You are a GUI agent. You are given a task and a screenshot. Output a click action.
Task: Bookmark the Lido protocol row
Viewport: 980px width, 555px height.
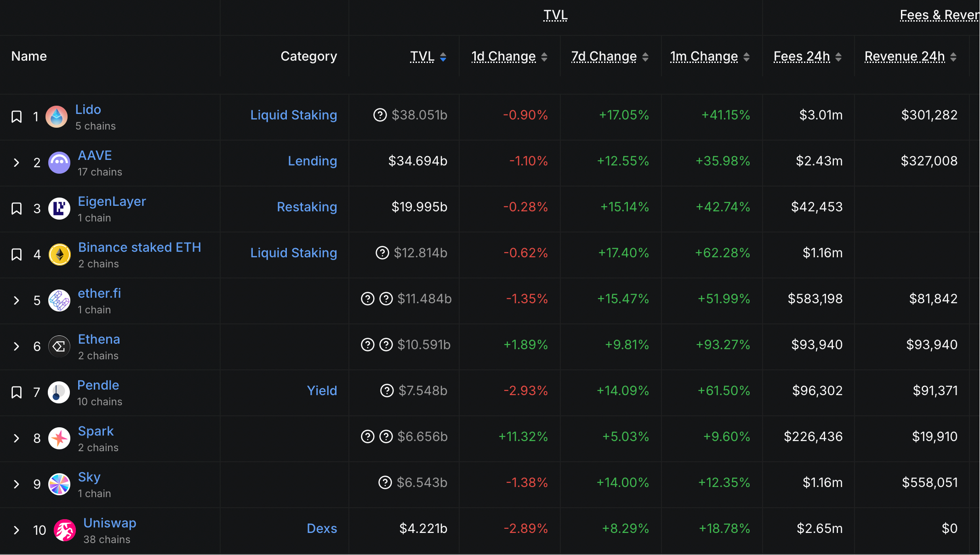pos(17,117)
